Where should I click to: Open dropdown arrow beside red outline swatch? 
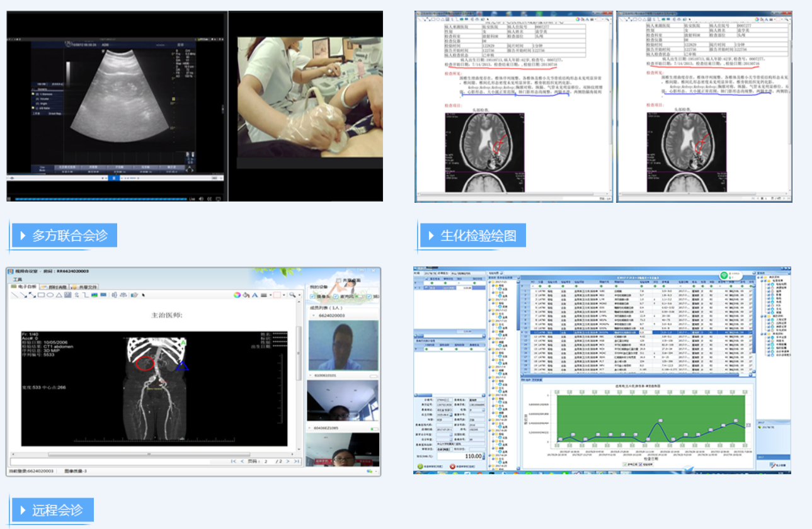coord(284,295)
